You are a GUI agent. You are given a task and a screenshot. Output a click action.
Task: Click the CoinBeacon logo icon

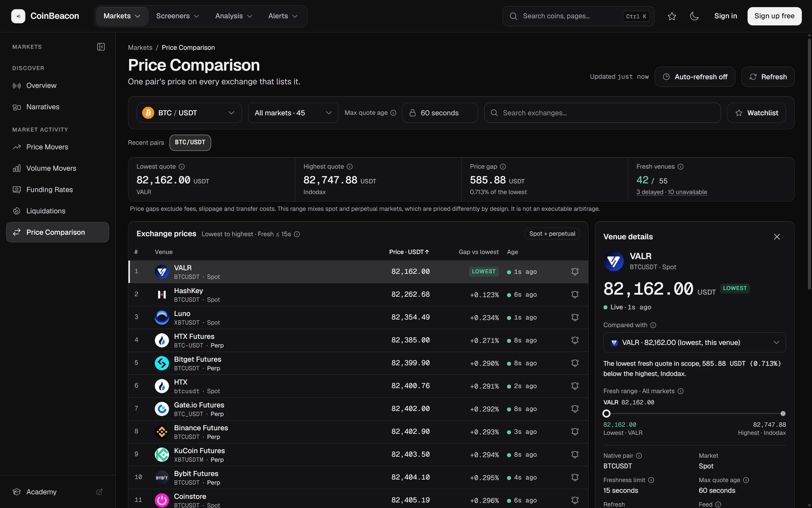pos(18,16)
